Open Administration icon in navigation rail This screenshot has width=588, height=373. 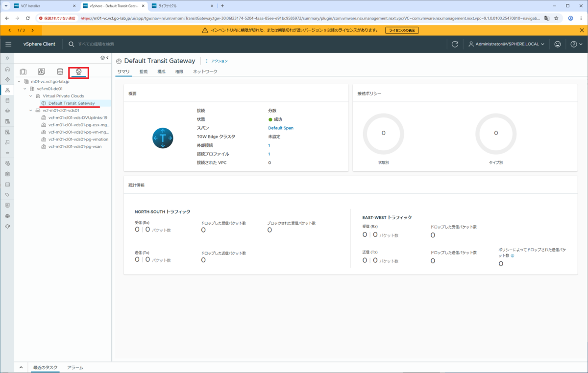(x=7, y=163)
